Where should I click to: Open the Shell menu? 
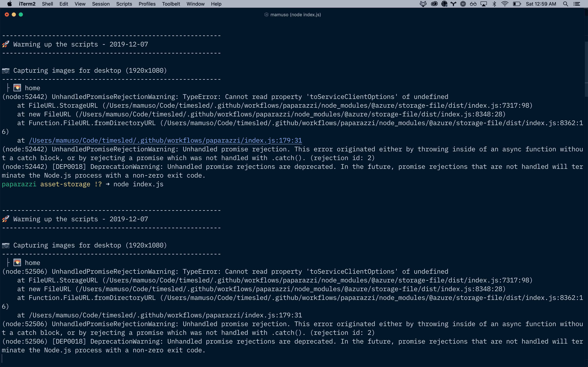coord(47,4)
